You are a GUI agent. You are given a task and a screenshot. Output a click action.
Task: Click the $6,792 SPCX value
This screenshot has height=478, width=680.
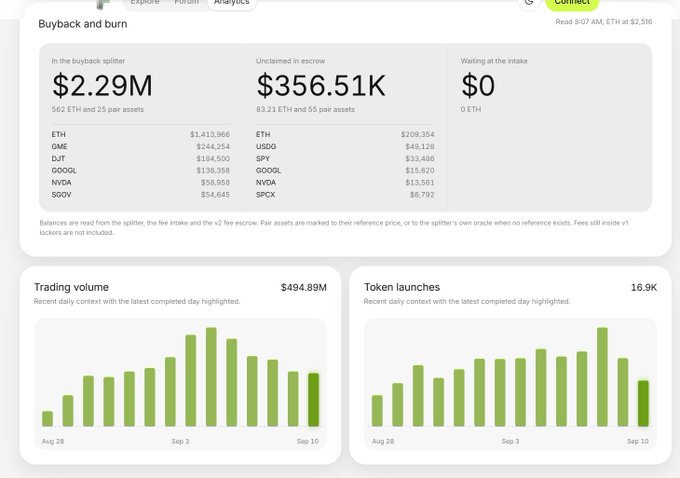[x=422, y=195]
